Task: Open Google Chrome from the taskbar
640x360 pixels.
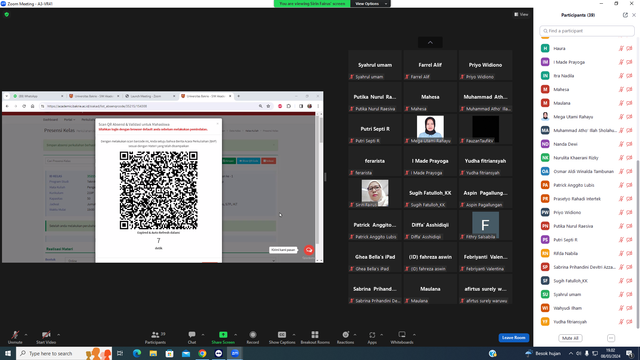Action: [202, 353]
